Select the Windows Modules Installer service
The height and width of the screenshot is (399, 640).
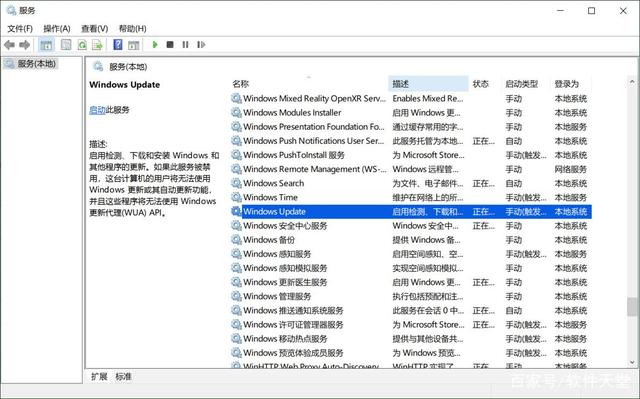tap(411, 113)
